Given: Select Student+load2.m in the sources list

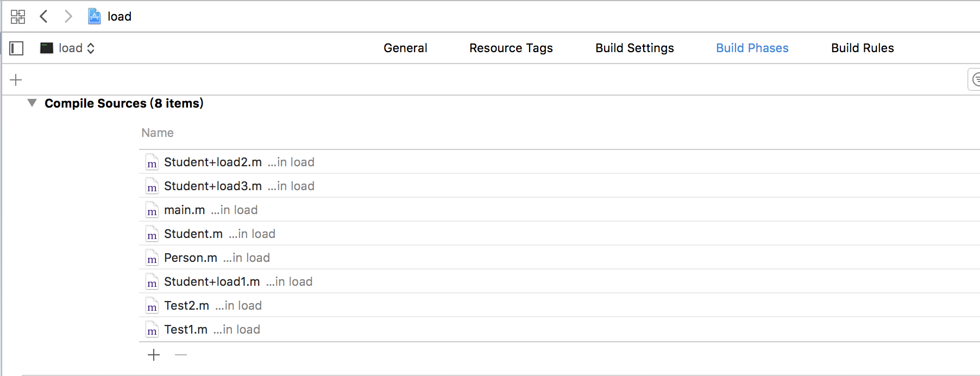Looking at the screenshot, I should [213, 162].
